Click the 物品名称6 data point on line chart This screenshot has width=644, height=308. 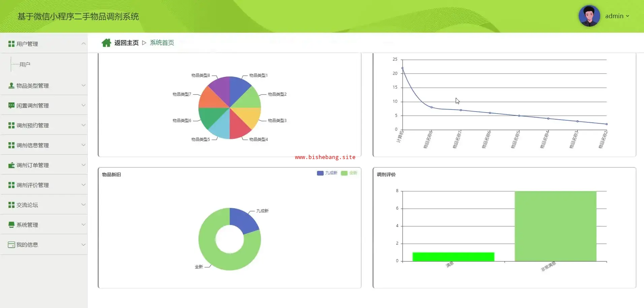coord(490,113)
